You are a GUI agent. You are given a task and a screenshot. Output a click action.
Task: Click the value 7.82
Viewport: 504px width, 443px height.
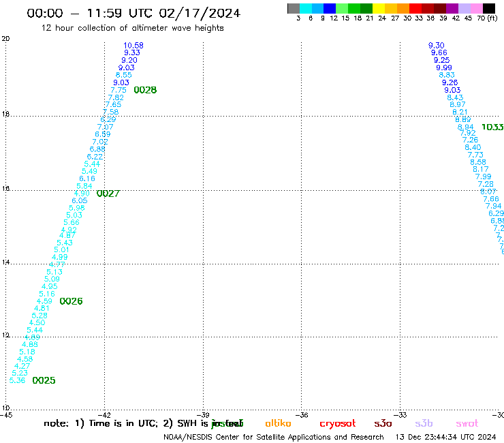(116, 97)
